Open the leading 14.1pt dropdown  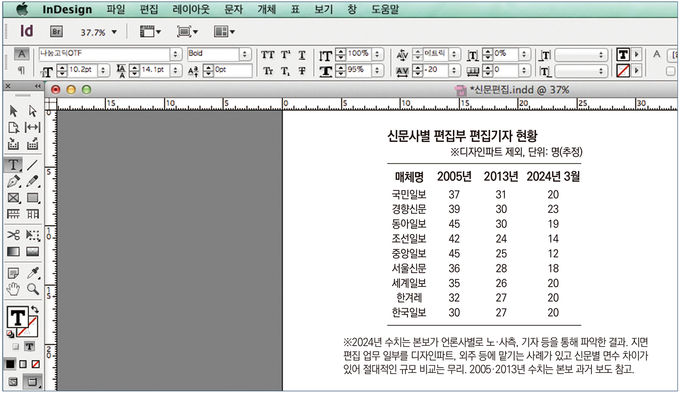click(x=175, y=70)
